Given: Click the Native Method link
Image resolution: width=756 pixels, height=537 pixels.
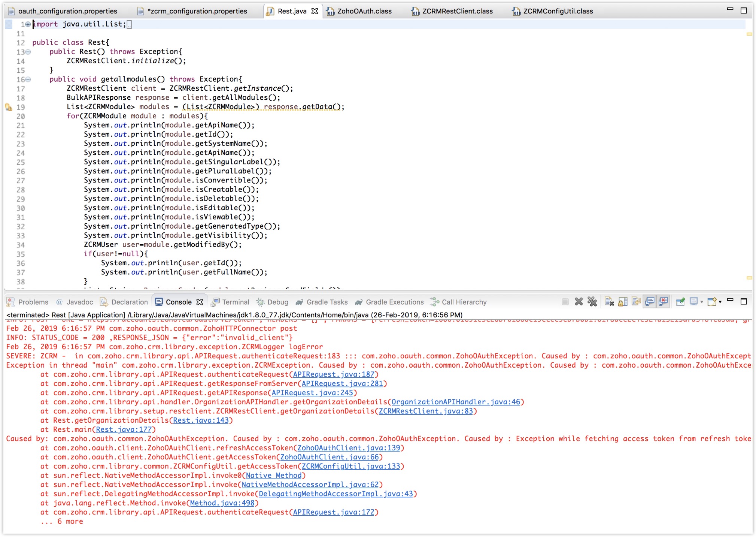Looking at the screenshot, I should [x=274, y=476].
